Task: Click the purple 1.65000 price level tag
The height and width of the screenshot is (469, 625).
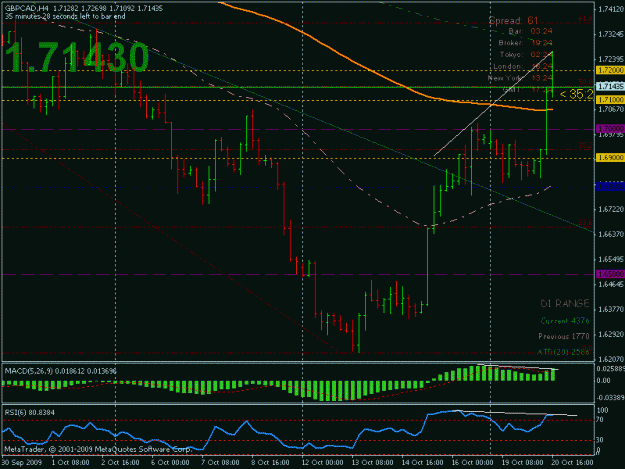Action: click(x=610, y=274)
